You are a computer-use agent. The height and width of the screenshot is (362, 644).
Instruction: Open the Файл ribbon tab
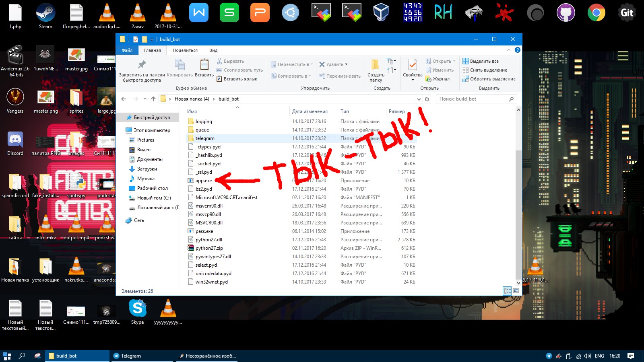pos(127,50)
